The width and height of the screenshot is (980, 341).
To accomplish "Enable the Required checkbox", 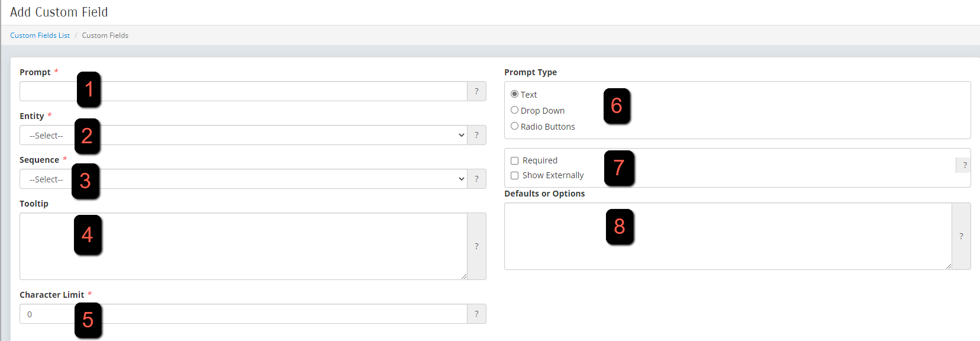I will [514, 160].
